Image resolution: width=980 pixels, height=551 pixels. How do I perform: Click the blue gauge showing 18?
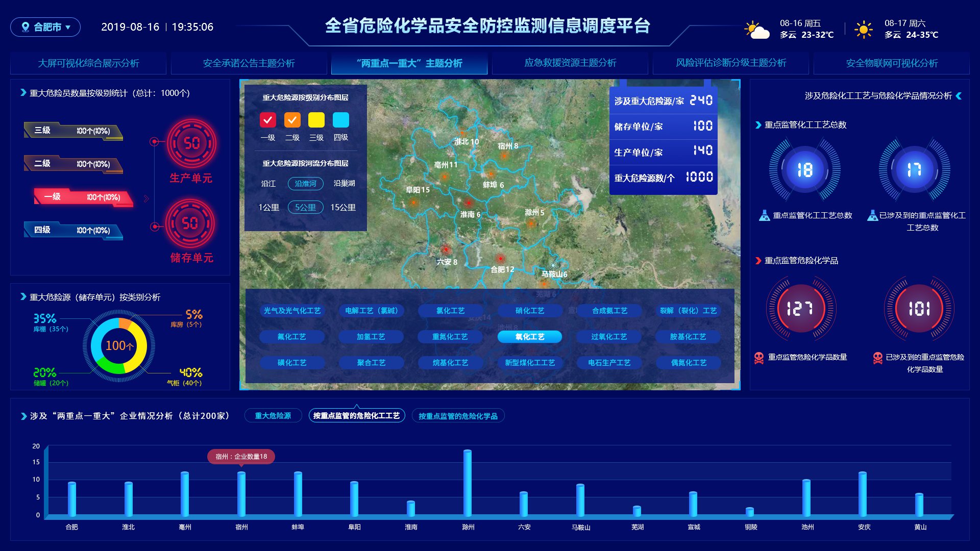pos(805,169)
